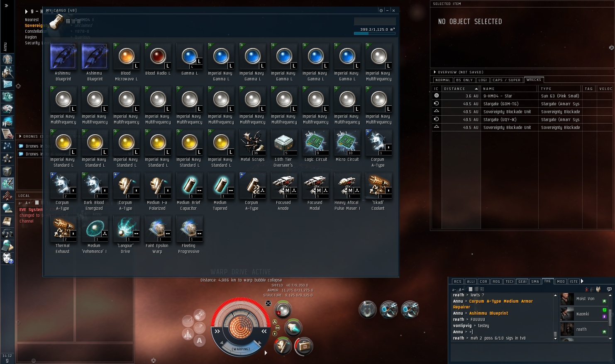The image size is (615, 364).
Task: Expand the second Drones folder in Drones panel
Action: (x=21, y=154)
